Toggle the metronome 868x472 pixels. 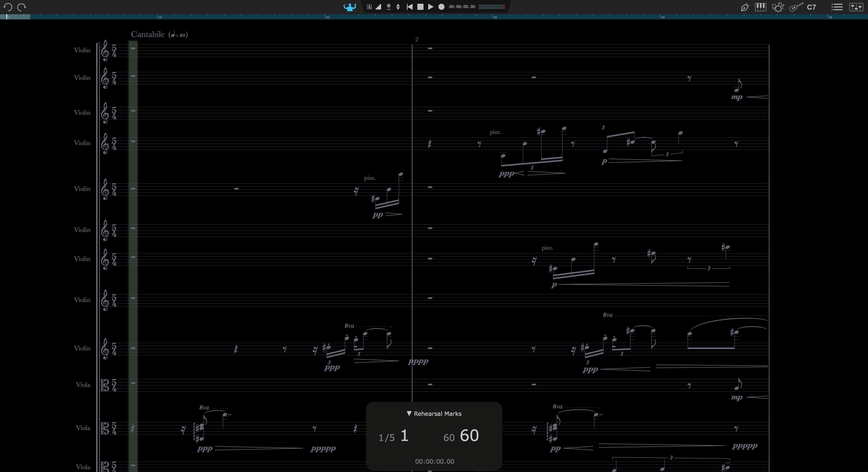[388, 6]
